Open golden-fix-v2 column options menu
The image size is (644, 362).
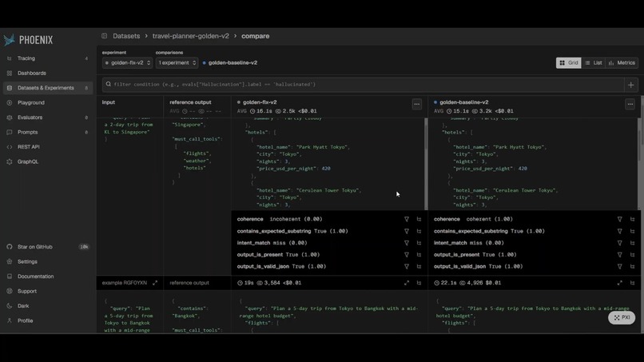click(x=416, y=105)
